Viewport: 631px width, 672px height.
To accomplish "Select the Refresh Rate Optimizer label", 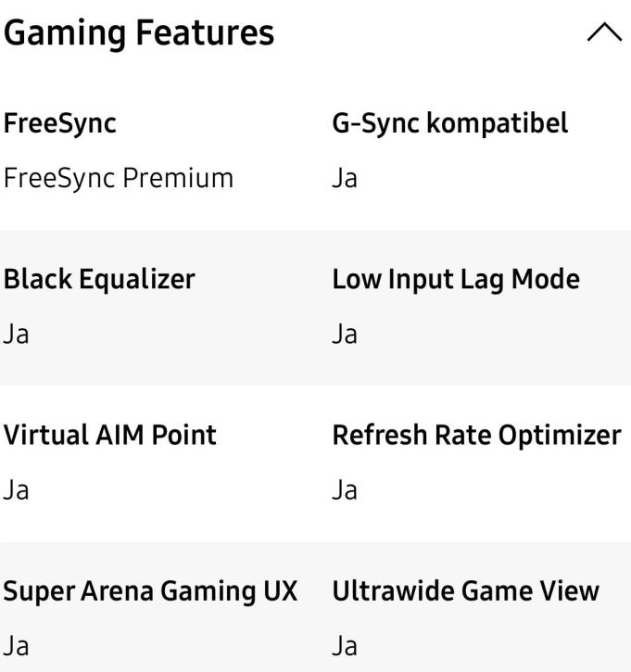I will point(476,435).
